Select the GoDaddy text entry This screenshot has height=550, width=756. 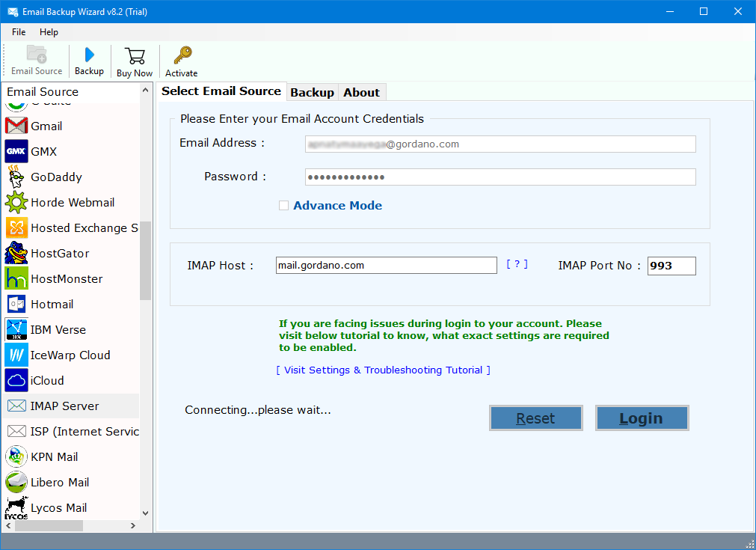(56, 177)
